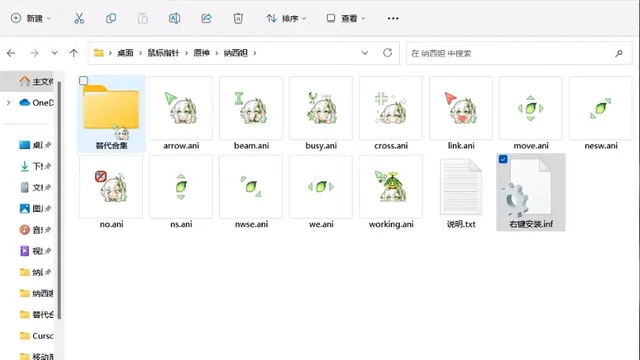640x360 pixels.
Task: Click the Share icon in toolbar
Action: (206, 18)
